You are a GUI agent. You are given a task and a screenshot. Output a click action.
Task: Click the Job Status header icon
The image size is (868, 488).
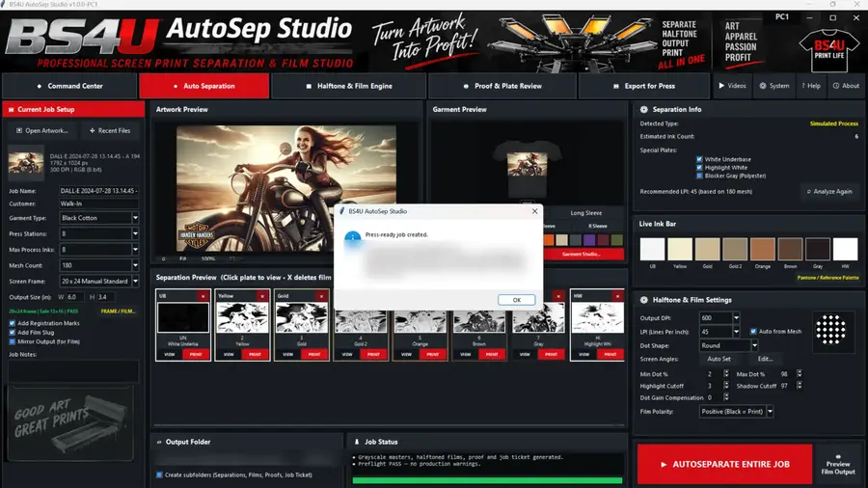click(357, 442)
